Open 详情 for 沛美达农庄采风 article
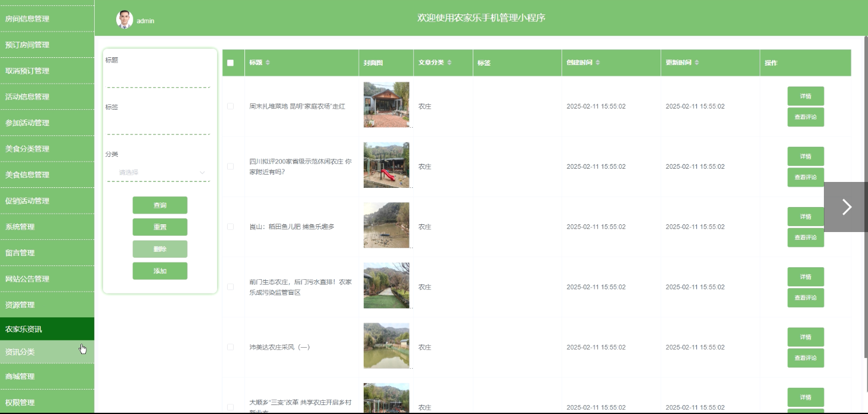Screen dimensions: 868x414 805,337
